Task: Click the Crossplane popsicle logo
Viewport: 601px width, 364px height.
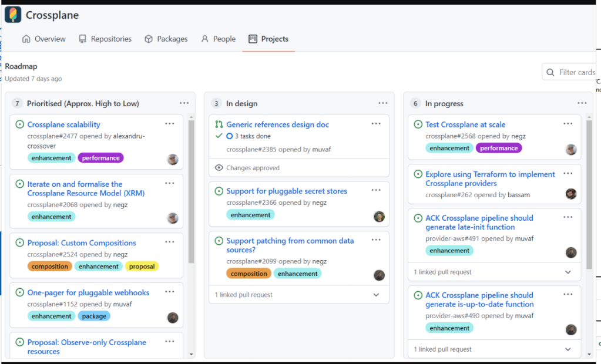Action: click(x=13, y=15)
